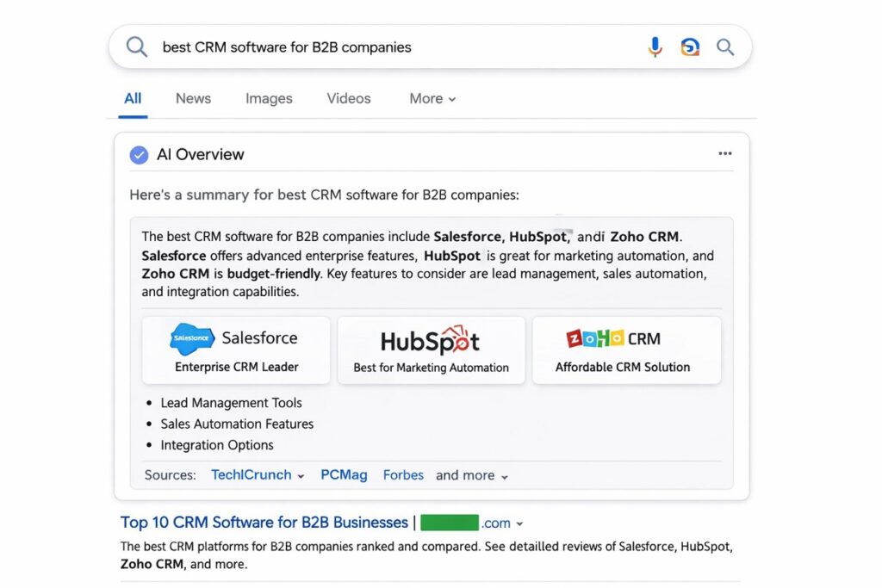Select the Videos search filter

click(x=348, y=98)
